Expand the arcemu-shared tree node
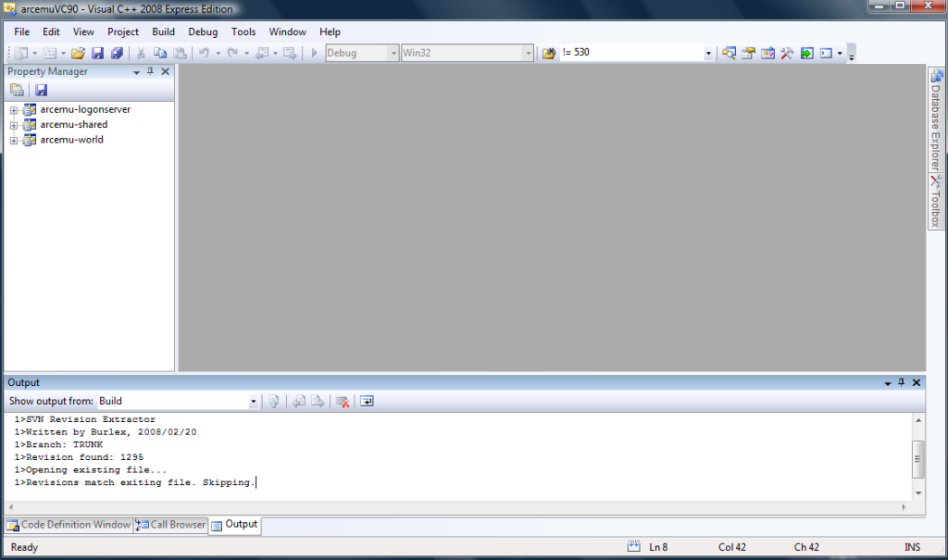 tap(13, 125)
